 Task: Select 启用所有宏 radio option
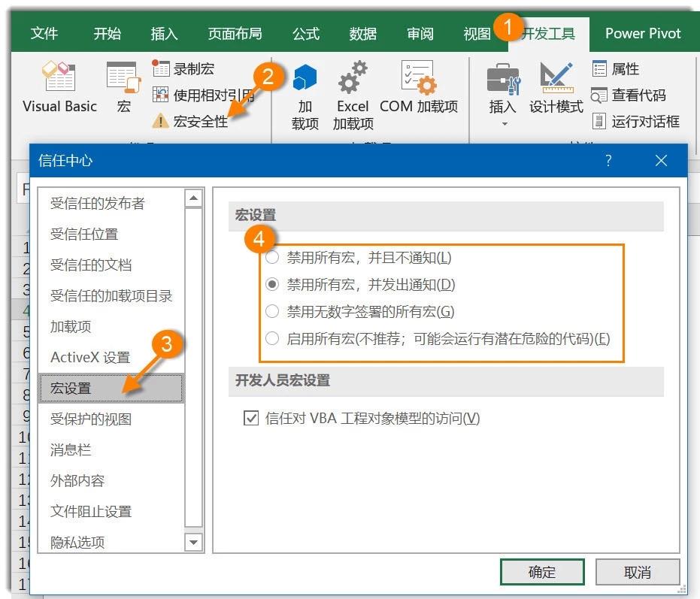(x=272, y=338)
